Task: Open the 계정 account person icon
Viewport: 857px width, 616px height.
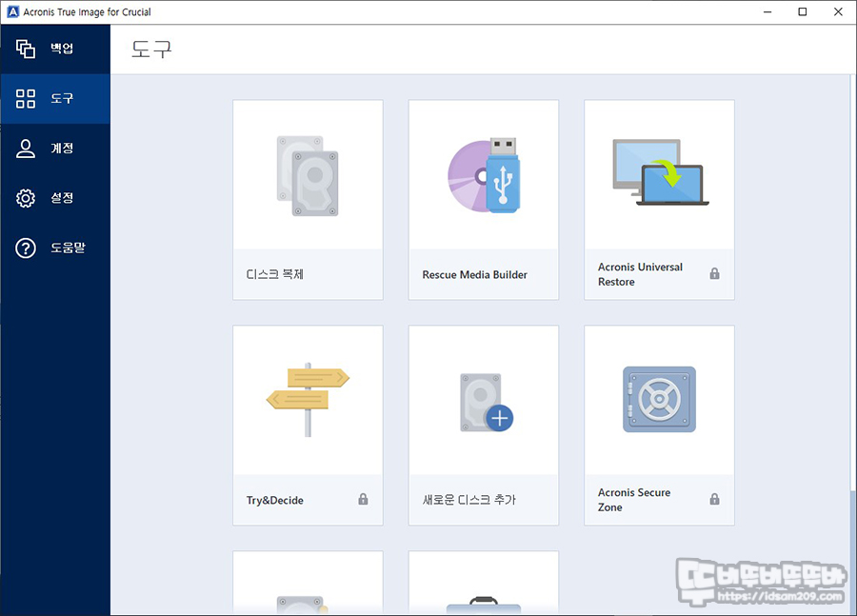Action: (25, 149)
